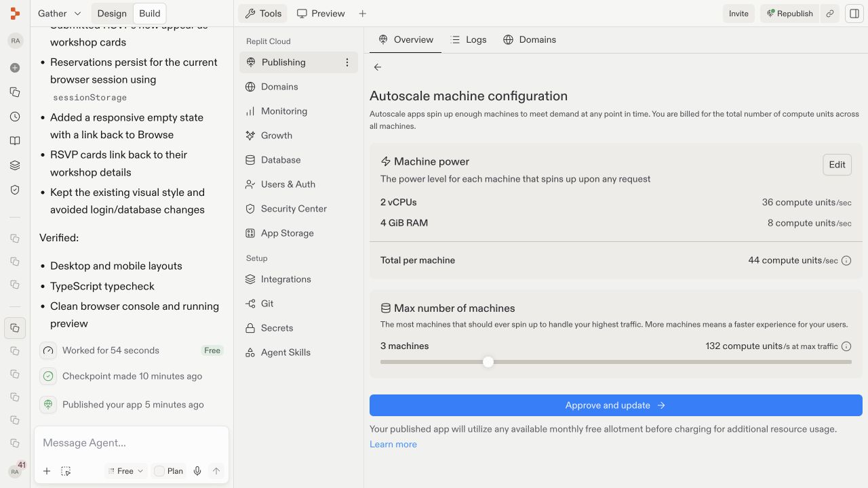The width and height of the screenshot is (868, 488).
Task: Click the microphone icon in message box
Action: point(197,471)
